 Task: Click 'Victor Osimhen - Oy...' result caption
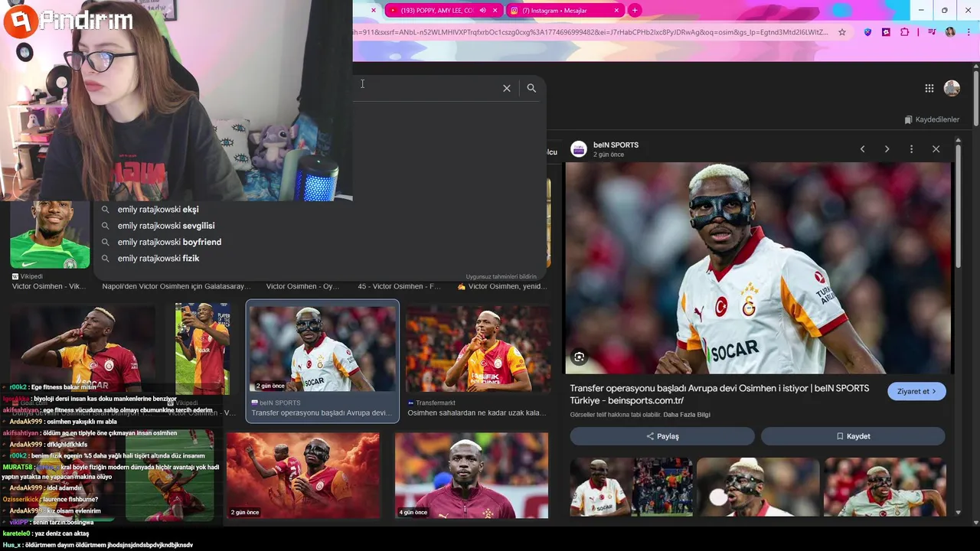[x=302, y=286]
